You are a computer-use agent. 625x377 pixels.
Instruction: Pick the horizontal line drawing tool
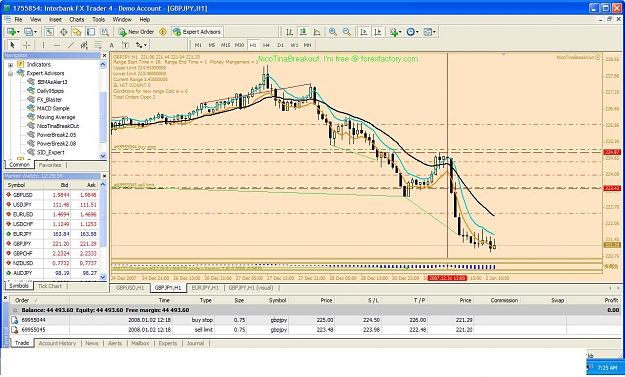[x=57, y=45]
